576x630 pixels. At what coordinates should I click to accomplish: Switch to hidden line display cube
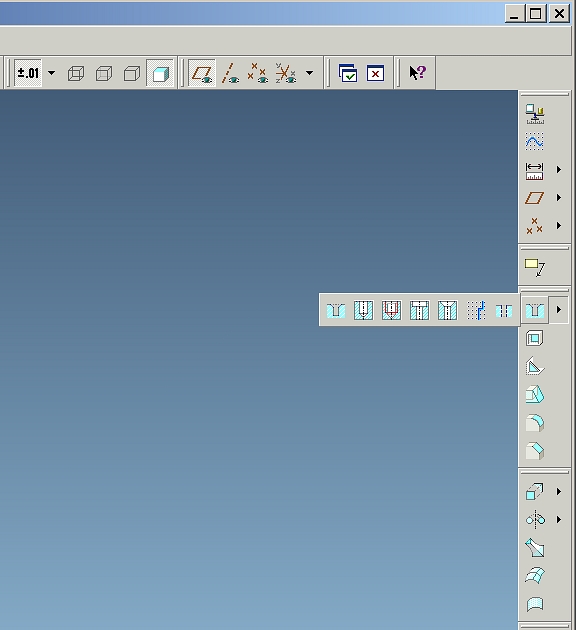coord(104,74)
